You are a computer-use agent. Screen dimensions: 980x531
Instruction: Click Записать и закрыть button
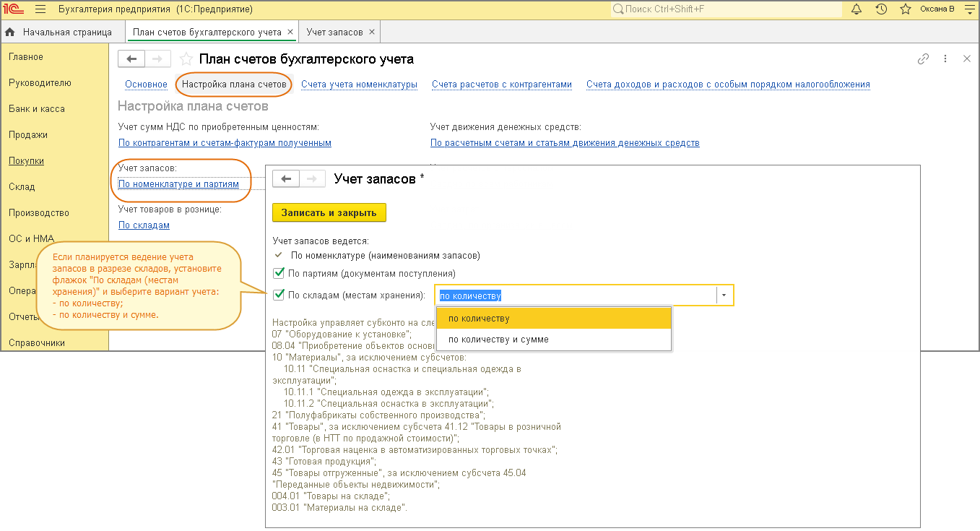(329, 212)
